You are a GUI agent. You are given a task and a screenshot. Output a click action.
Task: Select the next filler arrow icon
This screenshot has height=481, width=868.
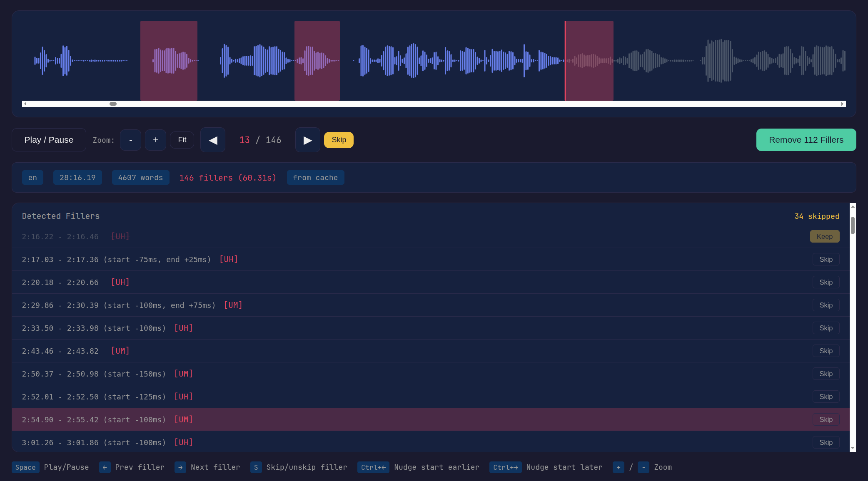[x=307, y=140]
